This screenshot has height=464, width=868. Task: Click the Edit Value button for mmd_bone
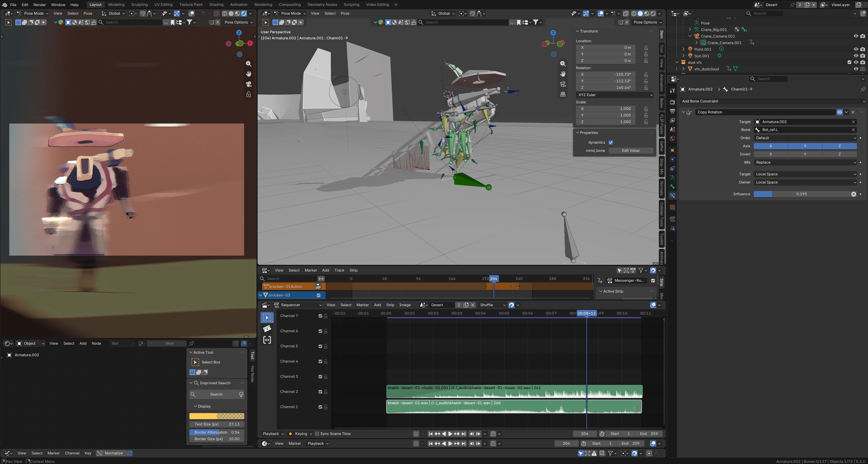pos(631,151)
